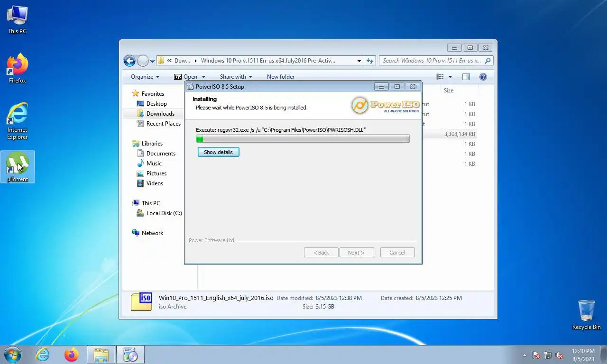Click PowerISO Setup title bar icon
The image size is (607, 364).
(x=190, y=87)
